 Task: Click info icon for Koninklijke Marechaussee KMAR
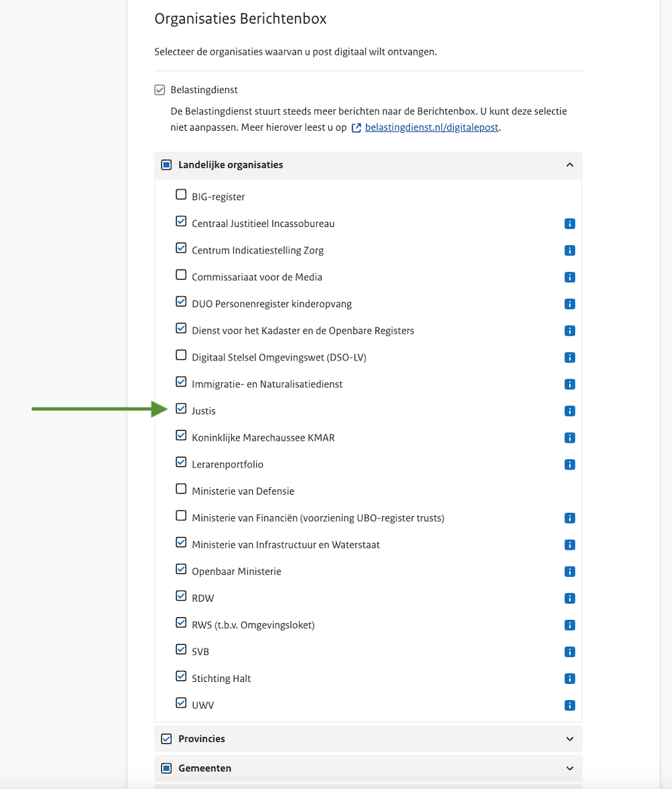(x=570, y=438)
